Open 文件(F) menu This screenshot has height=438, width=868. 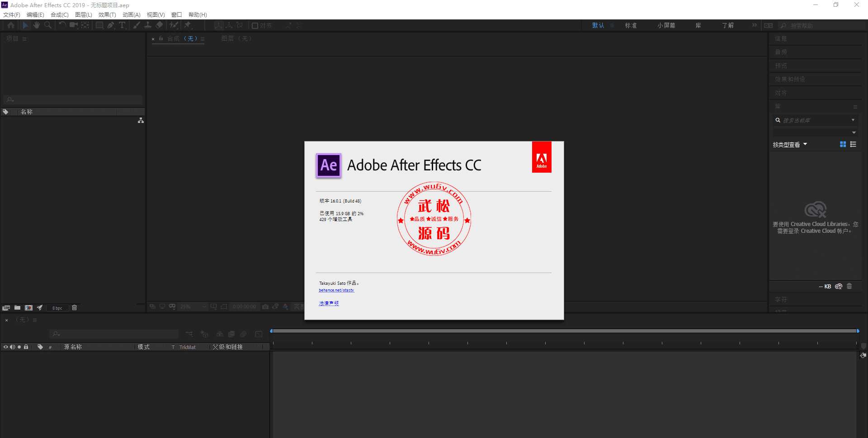[x=12, y=14]
